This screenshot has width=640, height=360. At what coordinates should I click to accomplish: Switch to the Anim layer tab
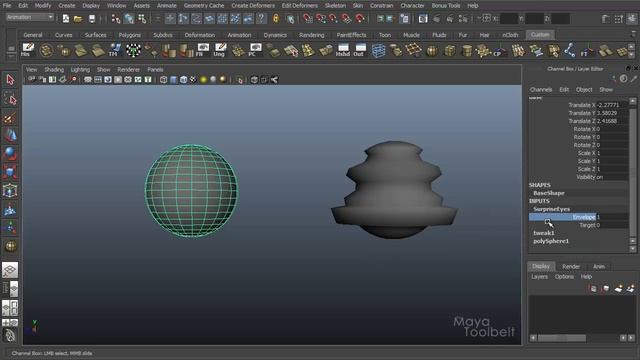click(599, 267)
